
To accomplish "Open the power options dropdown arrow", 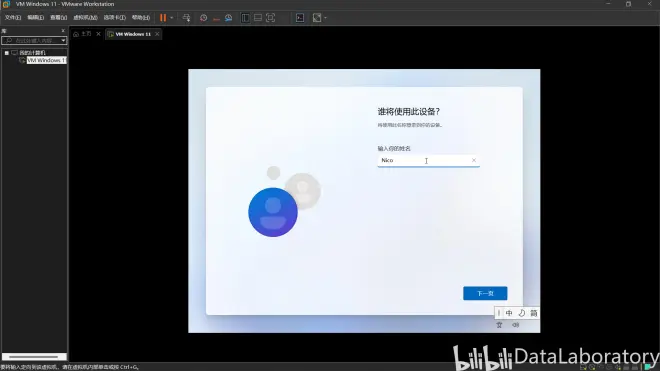I will point(172,18).
